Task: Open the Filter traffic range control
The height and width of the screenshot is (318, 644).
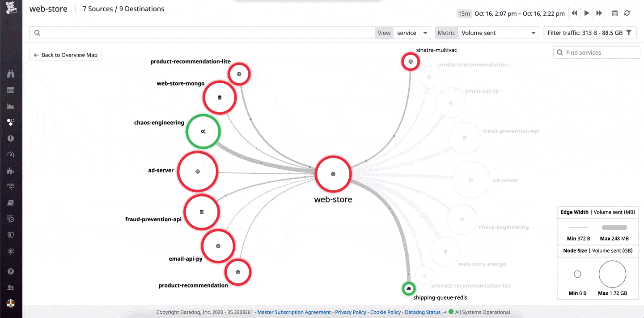Action: pos(589,33)
